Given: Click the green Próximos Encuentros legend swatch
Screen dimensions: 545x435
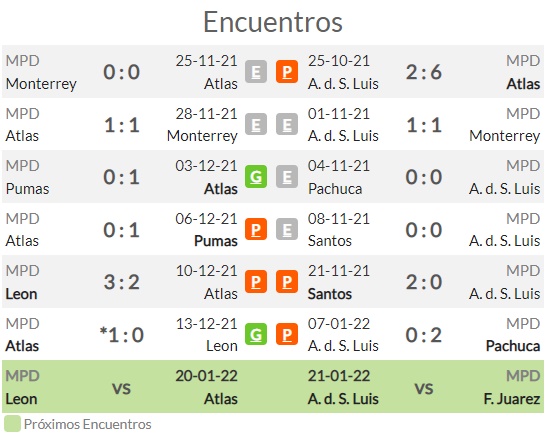Looking at the screenshot, I should [x=13, y=424].
